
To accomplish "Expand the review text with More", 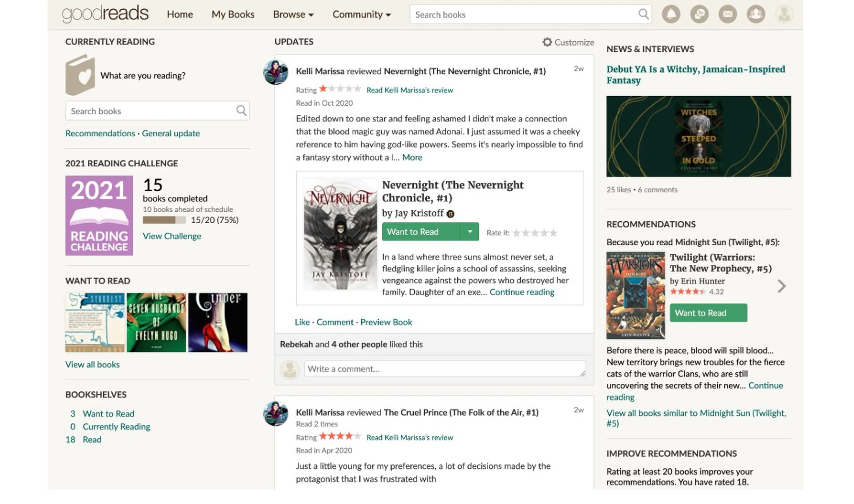I will 412,157.
